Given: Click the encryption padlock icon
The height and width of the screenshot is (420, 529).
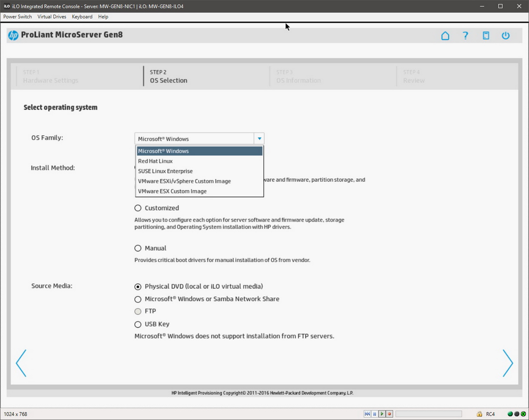Looking at the screenshot, I should (x=479, y=414).
